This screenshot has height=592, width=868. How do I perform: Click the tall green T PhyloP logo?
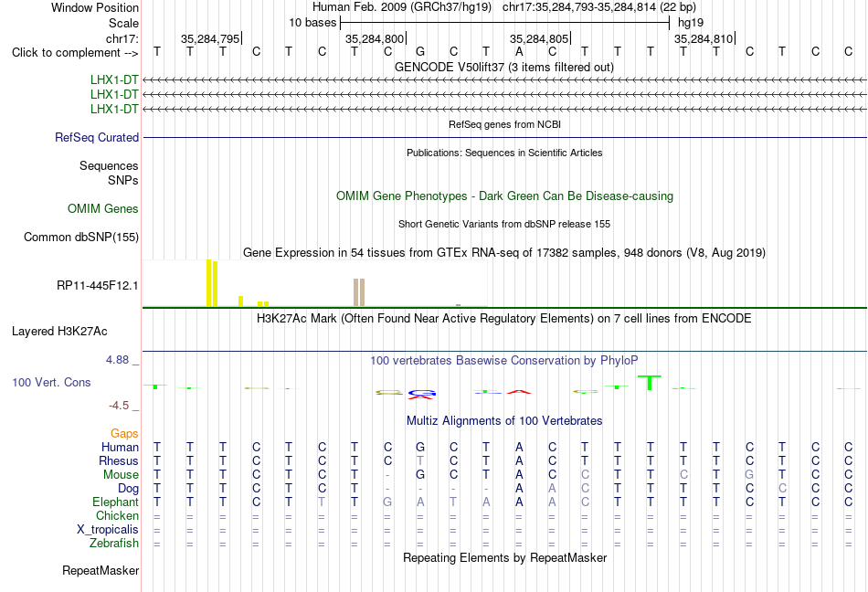650,382
